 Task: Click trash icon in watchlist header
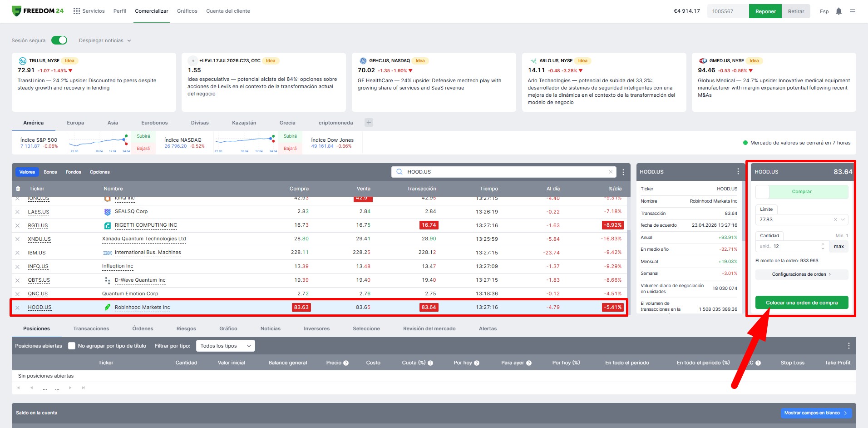pos(18,189)
